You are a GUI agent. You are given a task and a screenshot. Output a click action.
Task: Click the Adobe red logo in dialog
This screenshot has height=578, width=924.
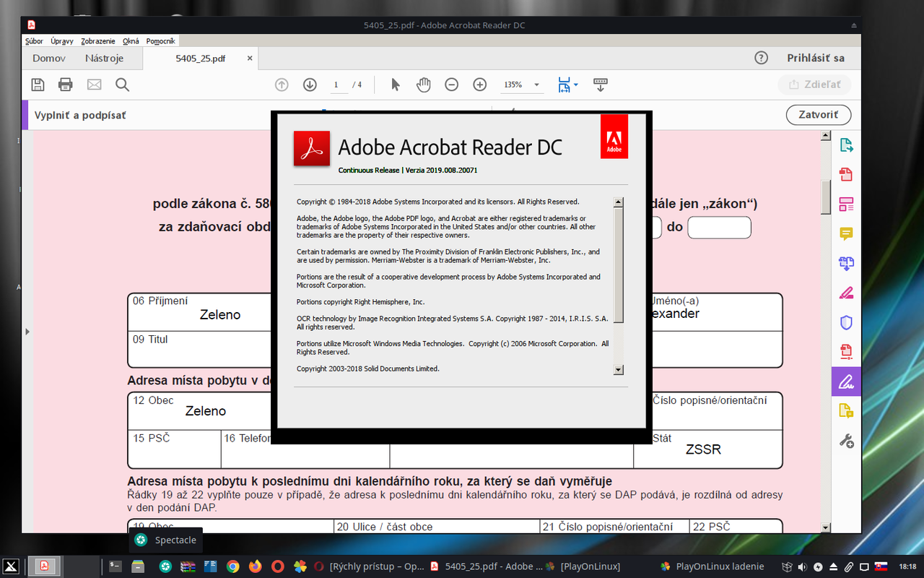point(614,136)
